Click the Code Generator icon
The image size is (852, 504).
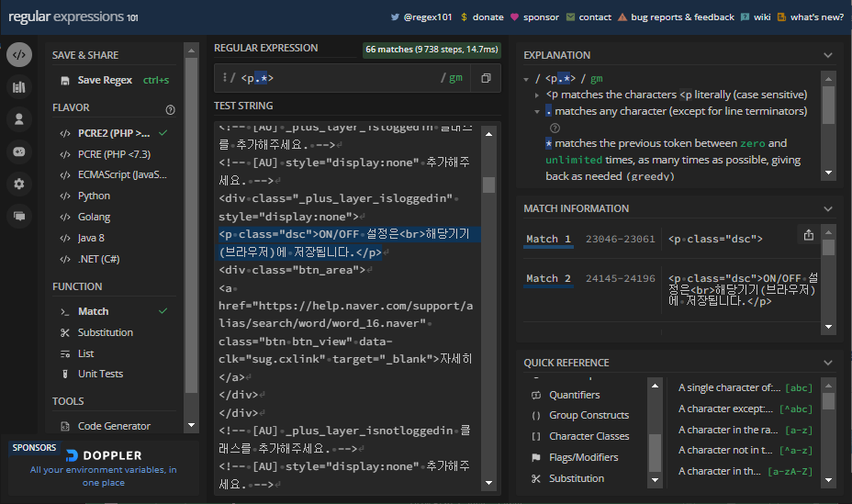tap(65, 426)
